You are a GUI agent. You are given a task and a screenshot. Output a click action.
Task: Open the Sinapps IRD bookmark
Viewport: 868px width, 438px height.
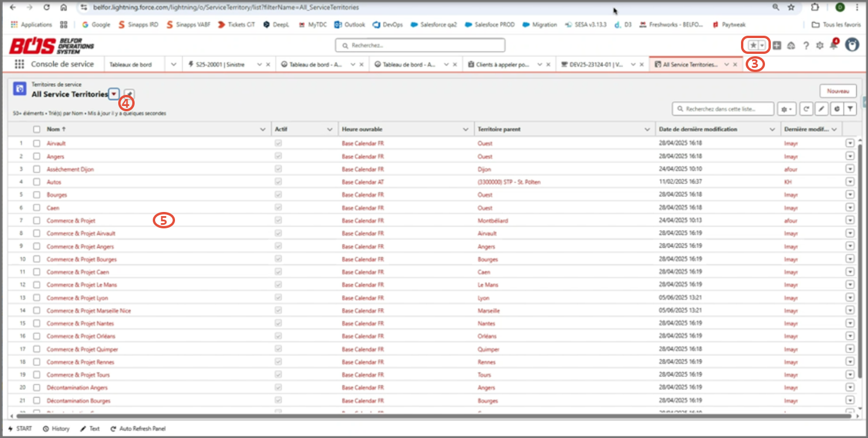coord(138,25)
